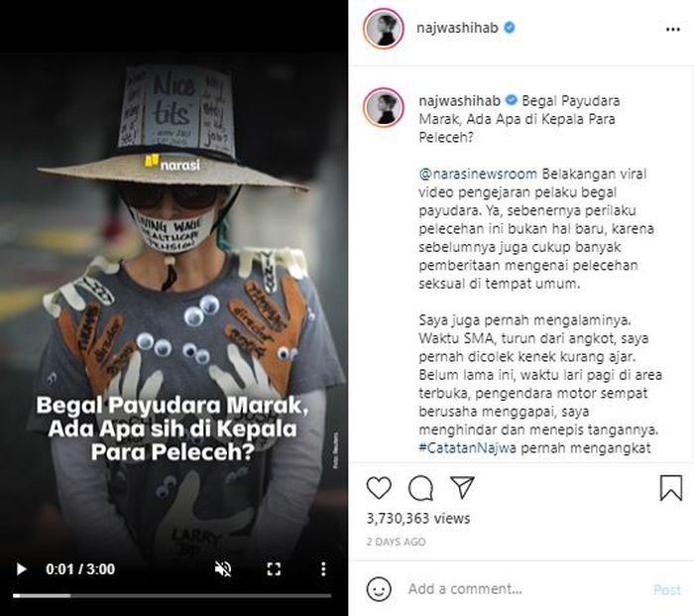Unmute the video sound
This screenshot has height=616, width=694.
click(x=223, y=569)
